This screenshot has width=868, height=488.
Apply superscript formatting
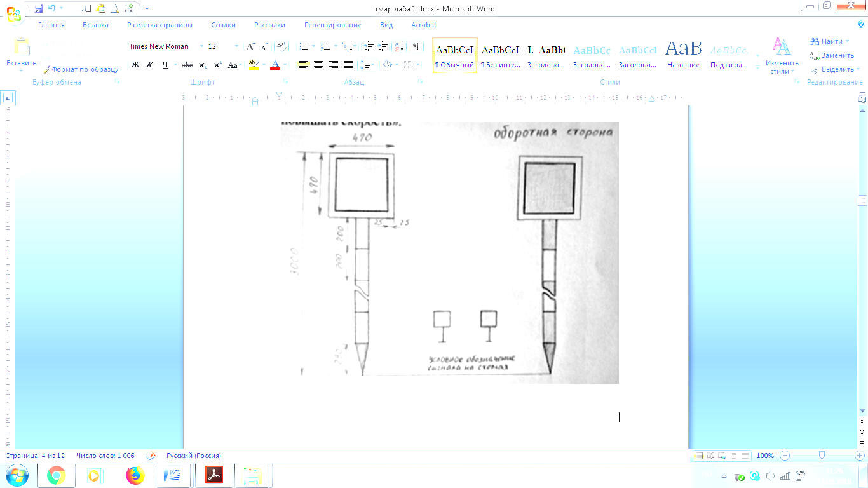(217, 65)
